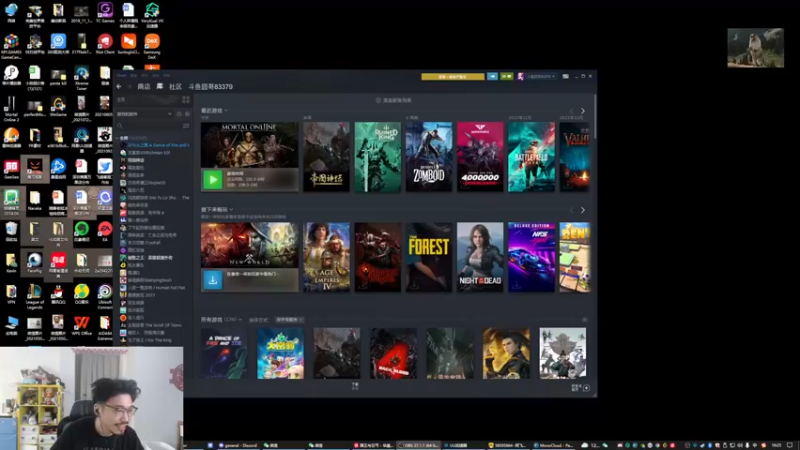Select the Richman 10 game in sidebar
Image resolution: width=800 pixels, height=450 pixels.
[145, 153]
